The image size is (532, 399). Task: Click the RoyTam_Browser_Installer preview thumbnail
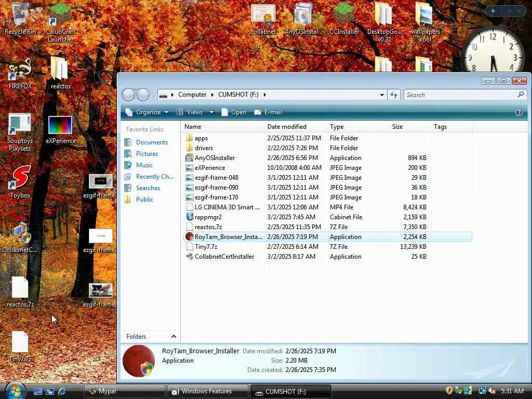(139, 361)
